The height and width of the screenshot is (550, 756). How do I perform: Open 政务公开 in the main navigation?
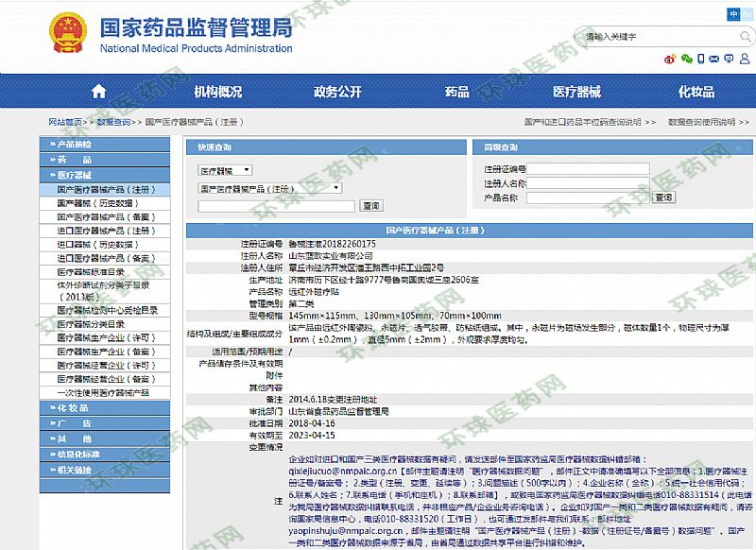click(x=337, y=92)
